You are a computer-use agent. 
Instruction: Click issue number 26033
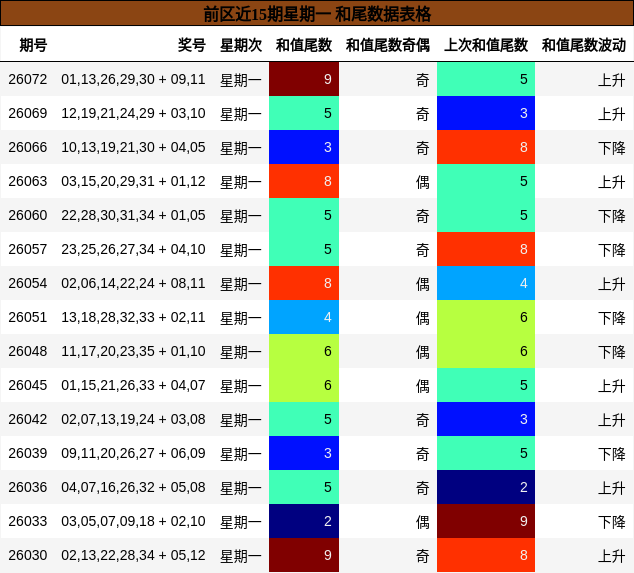click(x=28, y=521)
